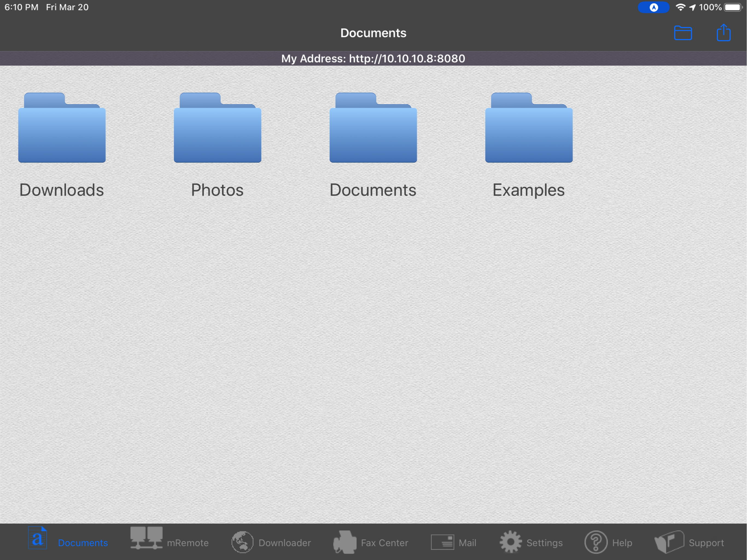Open the Downloads folder icon
This screenshot has width=747, height=560.
[x=62, y=128]
